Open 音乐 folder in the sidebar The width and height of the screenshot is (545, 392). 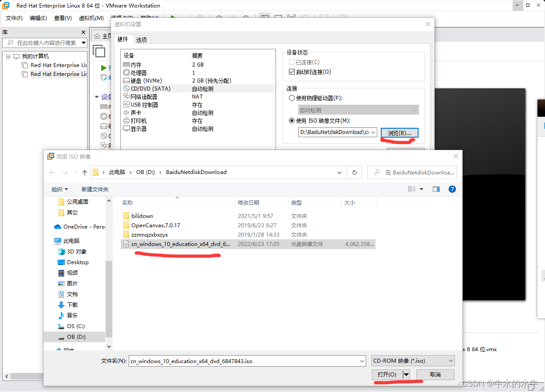point(68,316)
